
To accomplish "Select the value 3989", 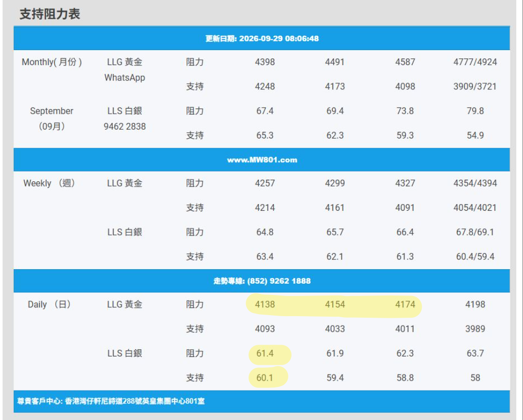I will [475, 329].
